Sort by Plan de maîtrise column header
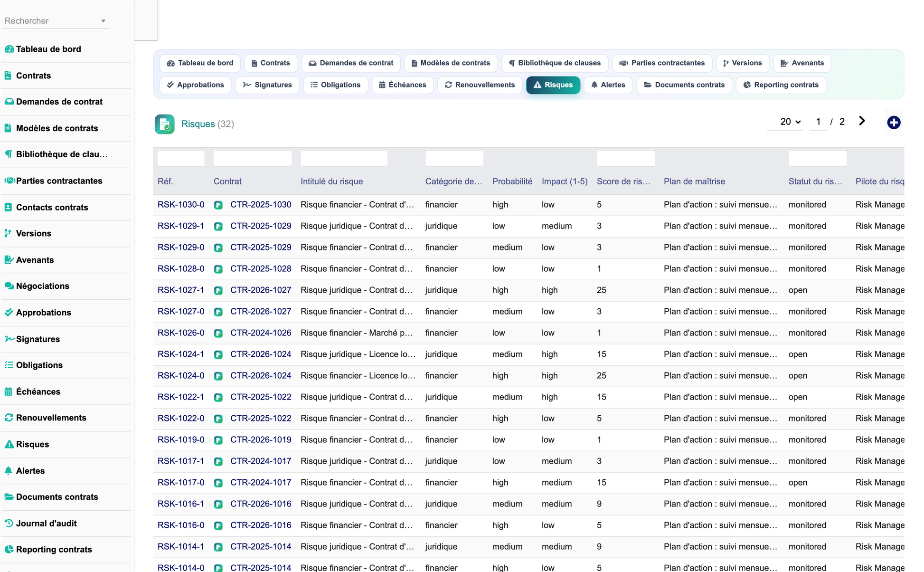The width and height of the screenshot is (924, 572). tap(694, 181)
